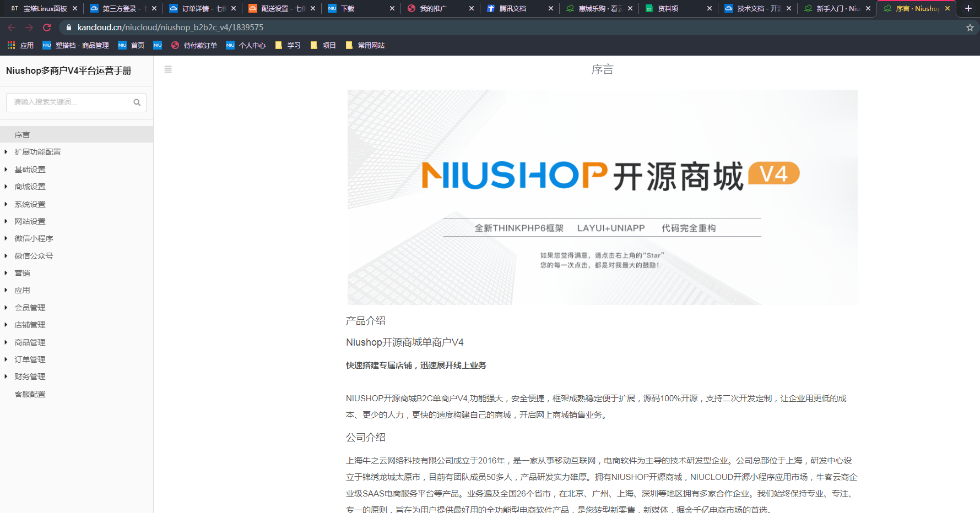Open a new browser tab
Viewport: 980px width, 513px height.
(x=968, y=8)
